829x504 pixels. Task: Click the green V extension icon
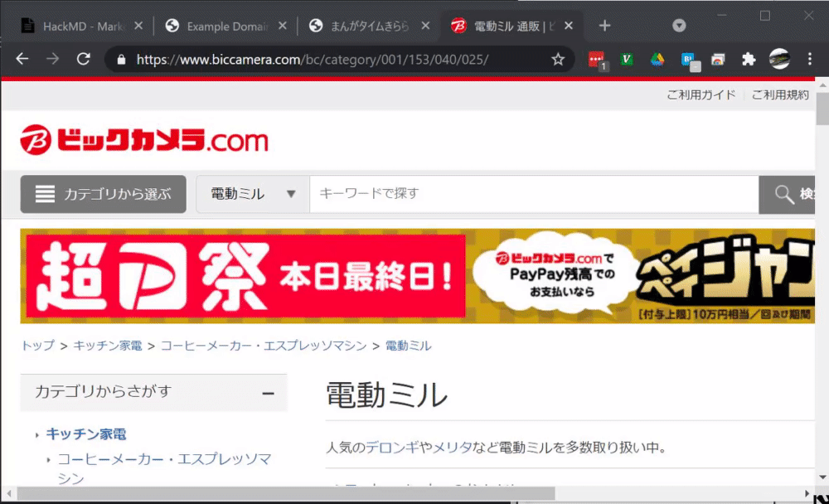(x=625, y=59)
